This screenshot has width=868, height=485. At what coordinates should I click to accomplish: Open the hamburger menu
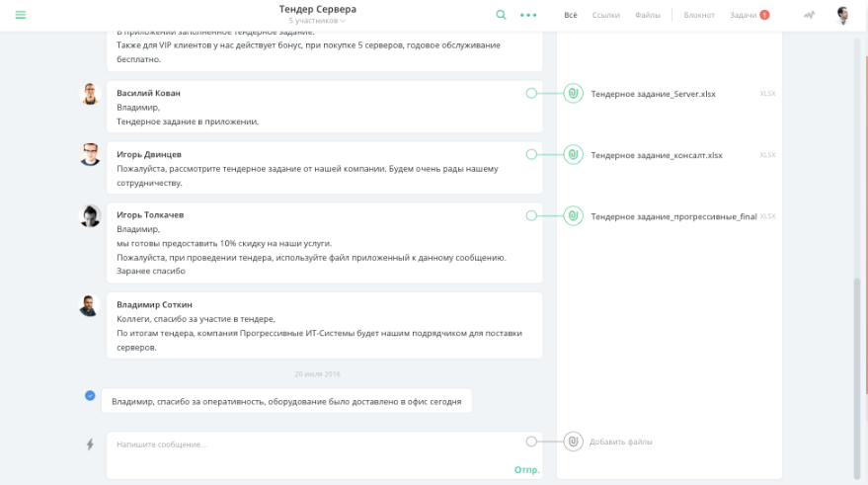pos(21,15)
